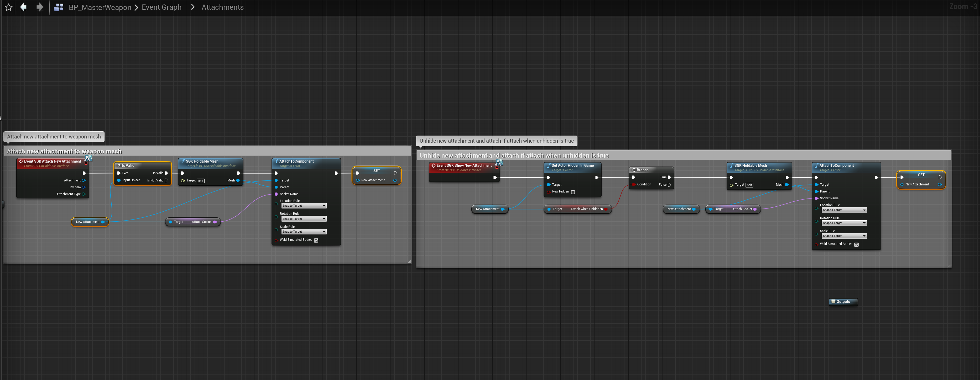Click the Is Not Valid exec pin

[x=166, y=180]
